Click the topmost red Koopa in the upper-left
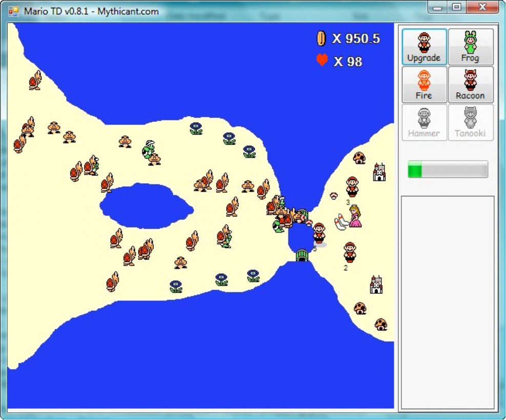 (x=35, y=80)
